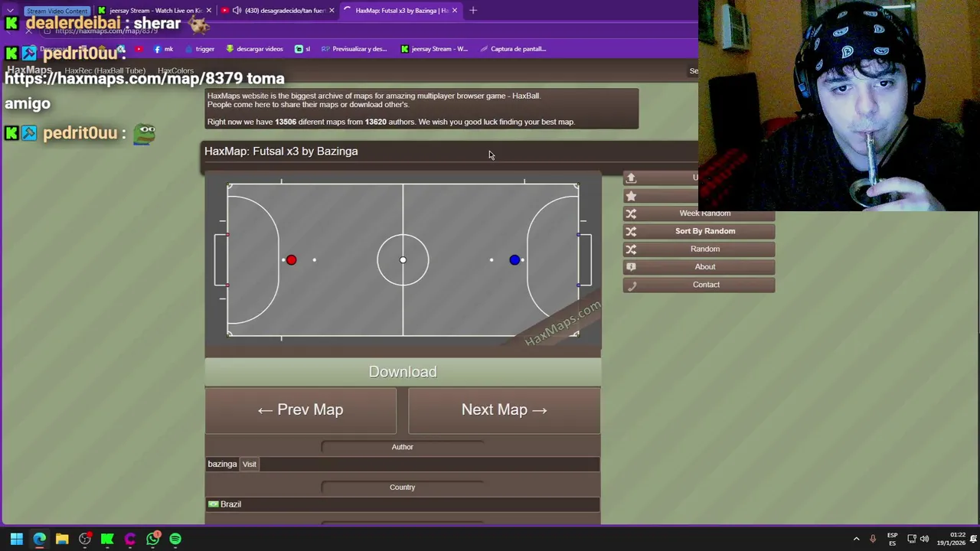This screenshot has width=980, height=551.
Task: Click the Random shuffle icon
Action: coord(631,249)
